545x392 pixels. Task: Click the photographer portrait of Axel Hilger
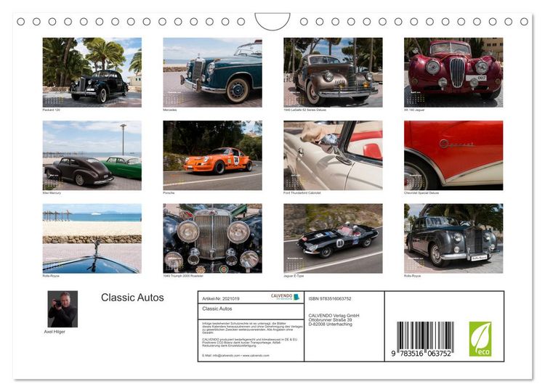(62, 309)
